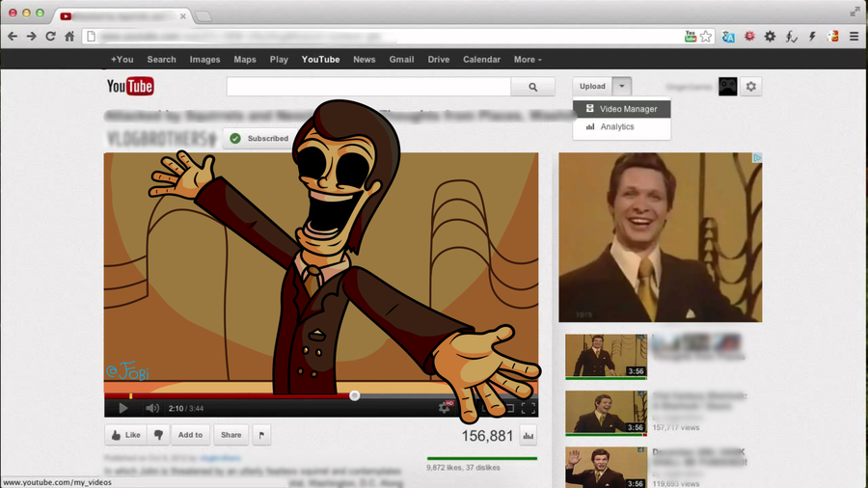Open Gmail in the Google bar

(x=401, y=59)
